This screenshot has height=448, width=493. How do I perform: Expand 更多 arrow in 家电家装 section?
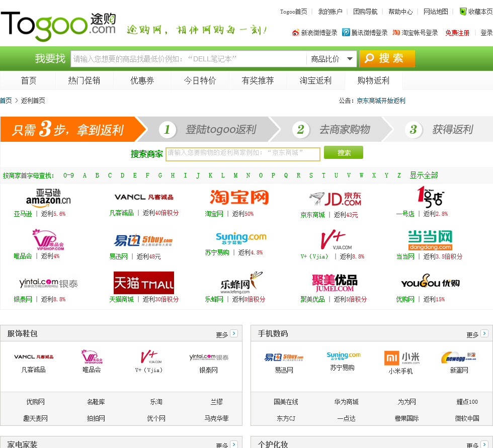pos(234,444)
